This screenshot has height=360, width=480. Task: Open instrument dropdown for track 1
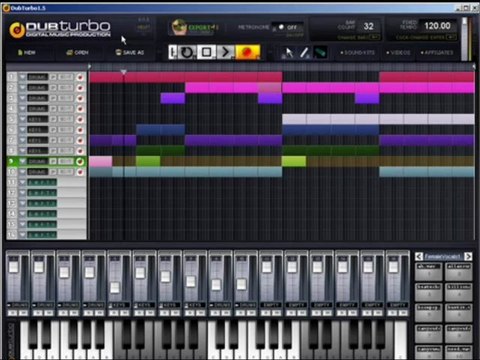22,77
